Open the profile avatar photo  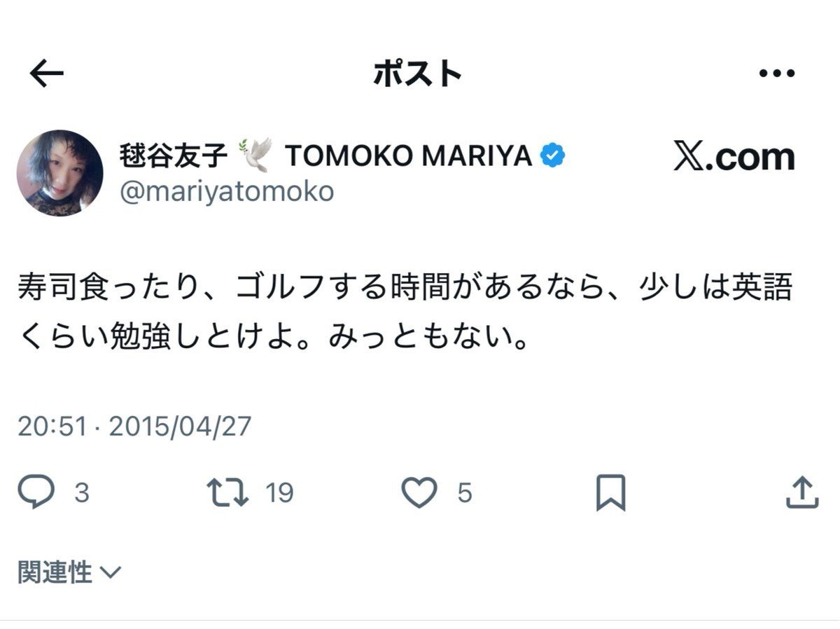click(59, 172)
